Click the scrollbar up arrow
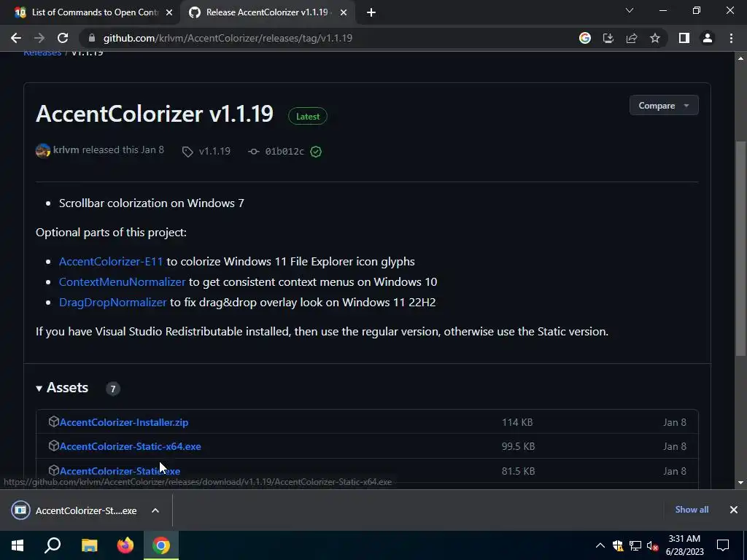Image resolution: width=747 pixels, height=560 pixels. 740,58
